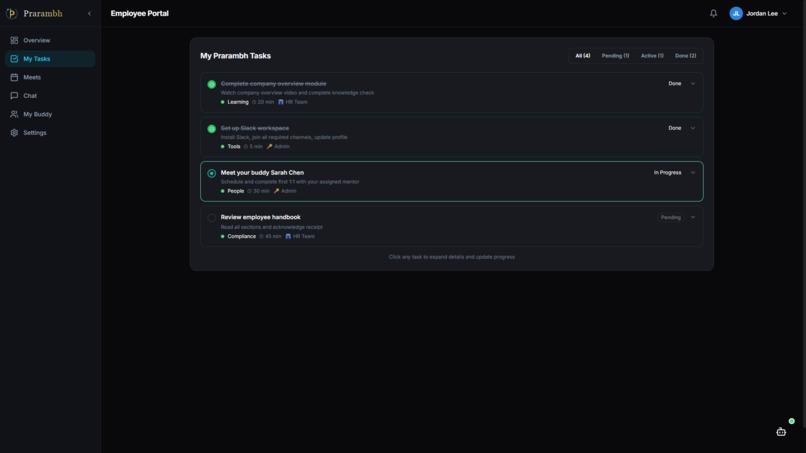The width and height of the screenshot is (806, 453).
Task: Expand the Meet your buddy task chevron
Action: point(692,173)
